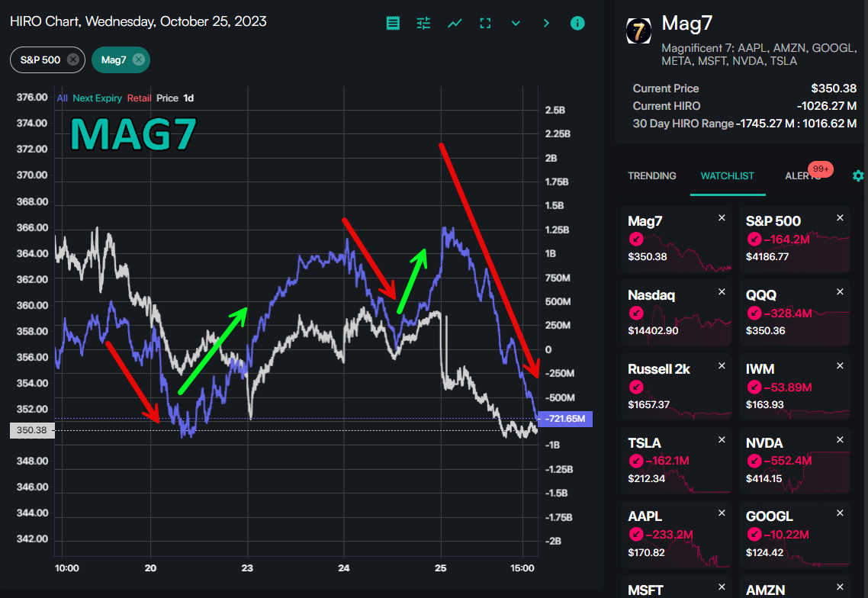Remove Russell 2k card from watchlist
Image resolution: width=868 pixels, height=598 pixels.
click(722, 366)
